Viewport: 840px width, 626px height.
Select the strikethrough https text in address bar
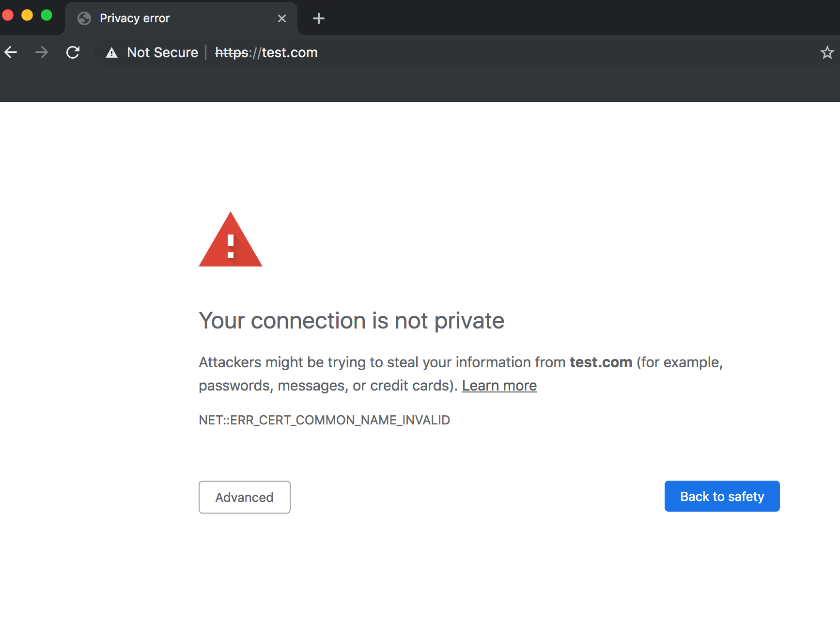232,52
